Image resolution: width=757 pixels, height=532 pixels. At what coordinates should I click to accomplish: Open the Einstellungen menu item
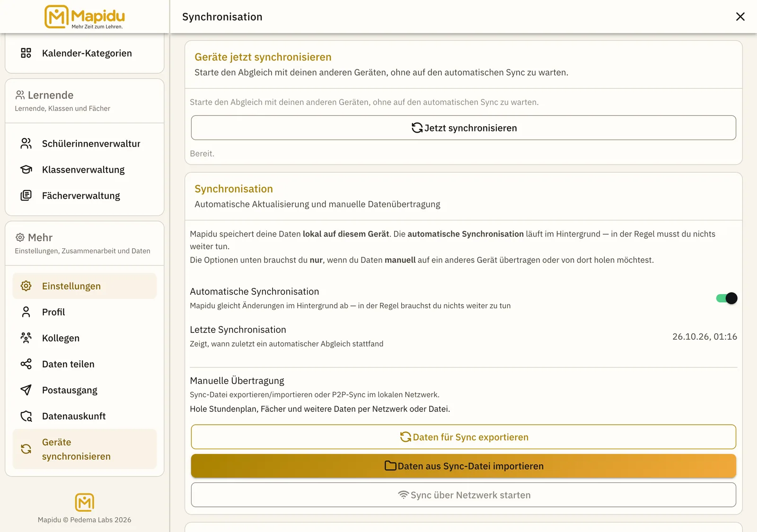coord(85,286)
